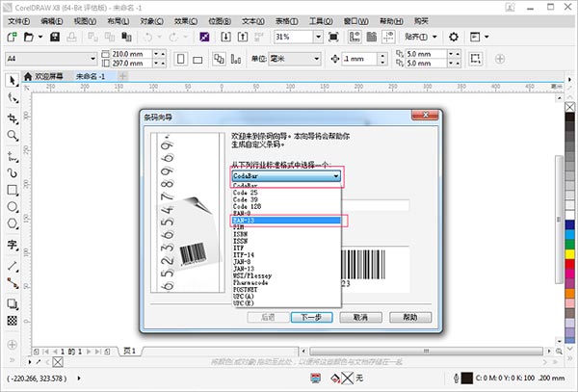The height and width of the screenshot is (392, 578).
Task: Select Code 128 in the format list
Action: coord(252,205)
